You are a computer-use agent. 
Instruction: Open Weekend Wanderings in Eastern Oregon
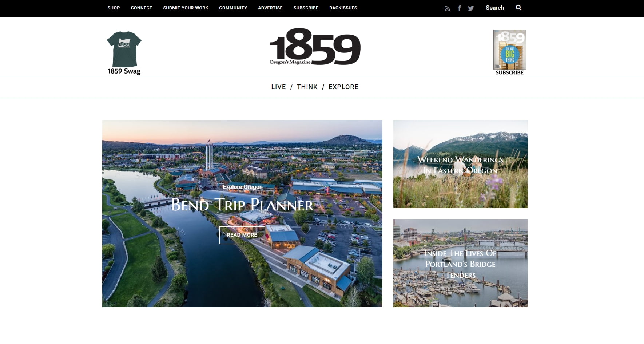(x=460, y=165)
